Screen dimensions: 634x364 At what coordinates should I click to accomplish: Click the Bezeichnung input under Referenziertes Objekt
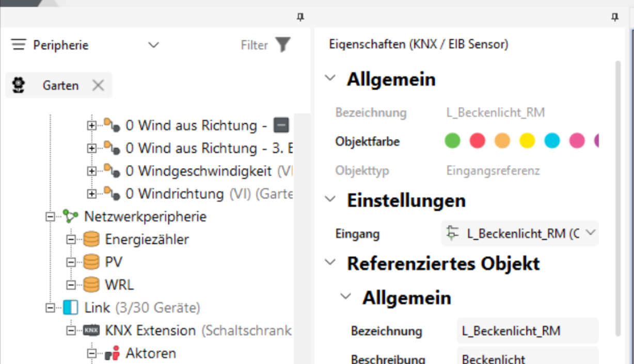(x=527, y=330)
